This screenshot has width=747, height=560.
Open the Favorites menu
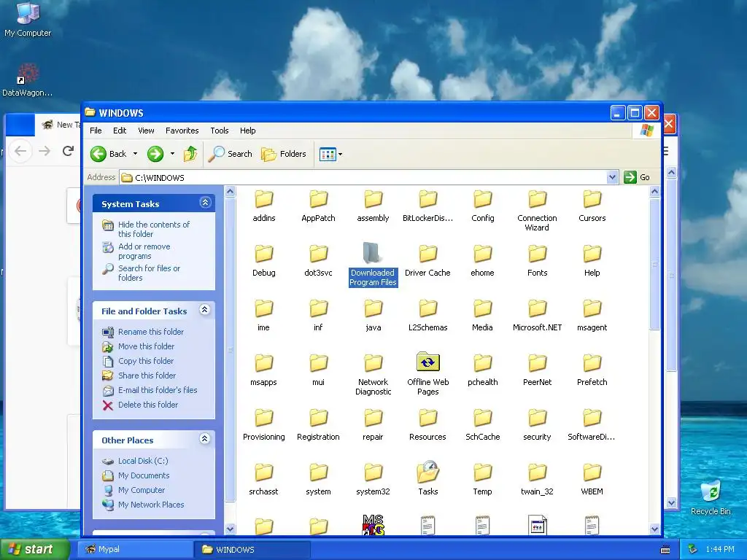click(182, 131)
